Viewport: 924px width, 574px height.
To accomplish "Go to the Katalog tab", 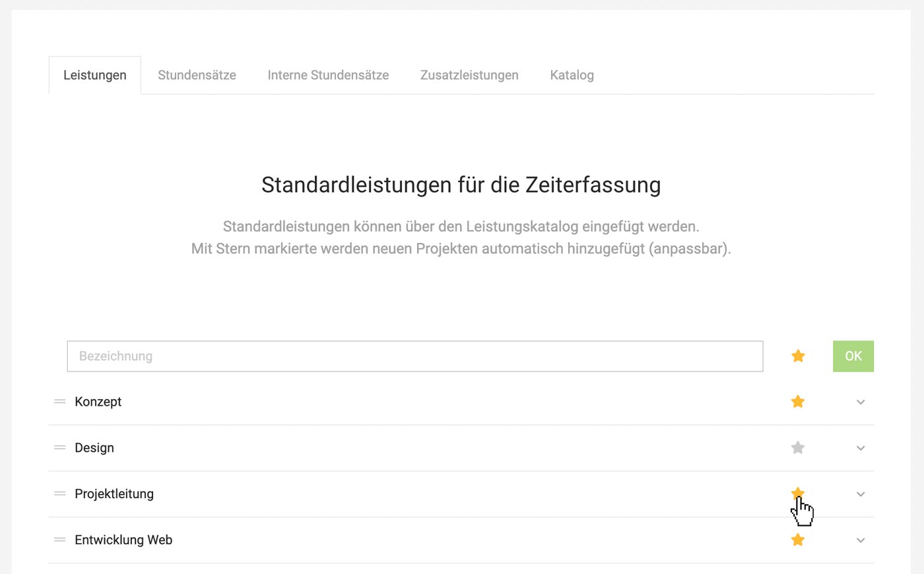I will pos(572,75).
